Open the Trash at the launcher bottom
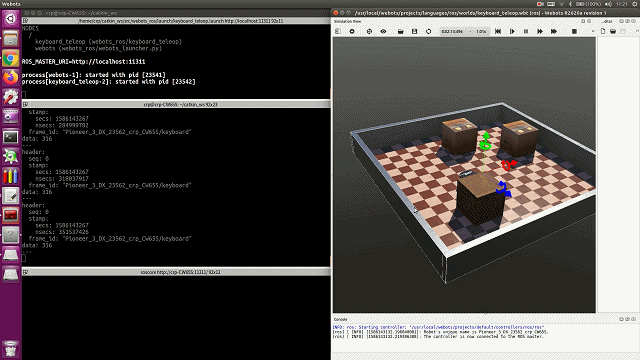This screenshot has height=360, width=640. coord(11,348)
